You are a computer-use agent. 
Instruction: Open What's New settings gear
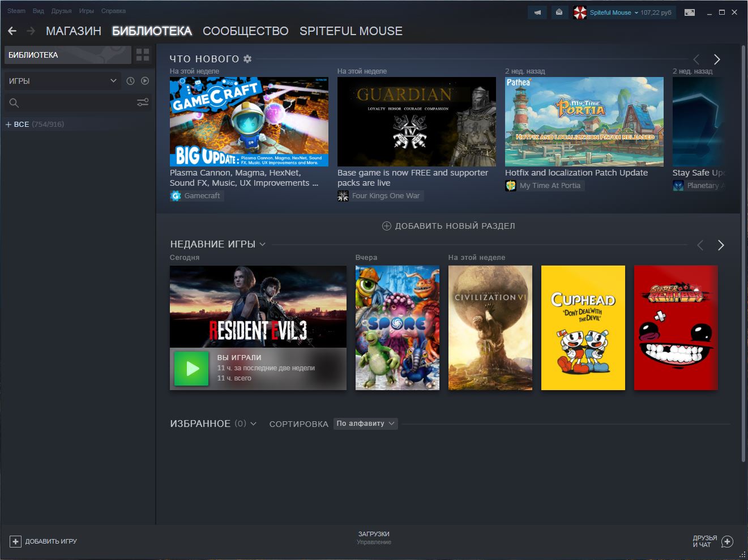247,59
